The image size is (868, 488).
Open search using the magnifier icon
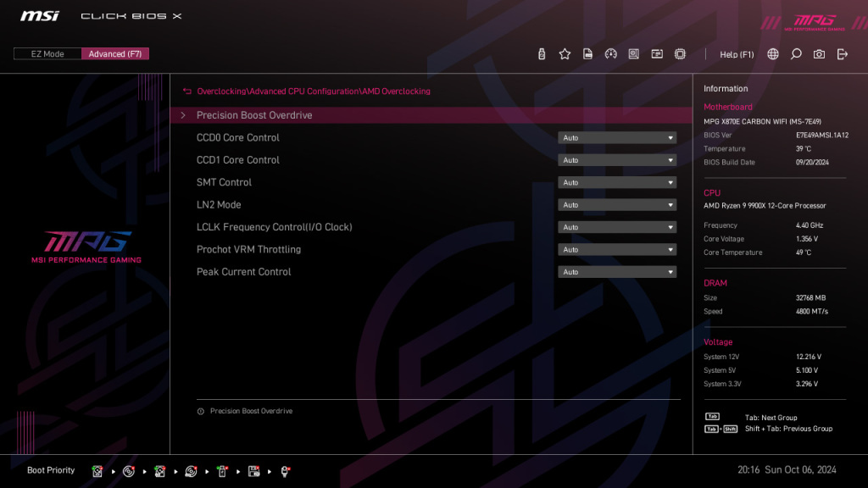point(795,53)
